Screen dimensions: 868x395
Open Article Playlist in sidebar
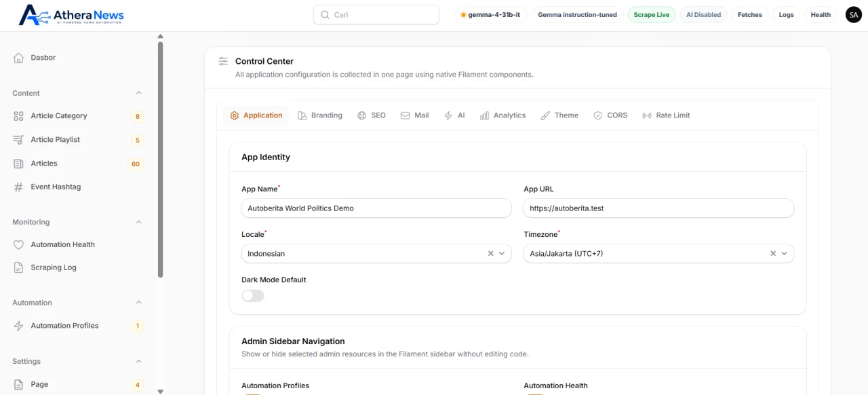(78, 140)
